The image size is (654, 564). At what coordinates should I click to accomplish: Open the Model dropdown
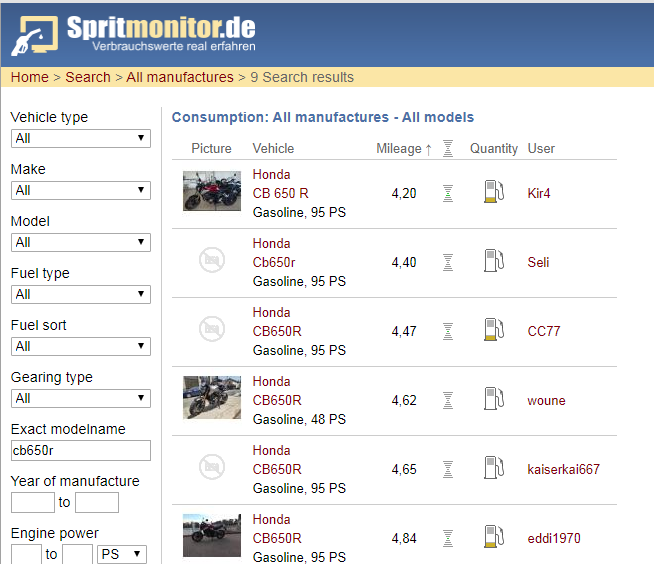[x=81, y=242]
